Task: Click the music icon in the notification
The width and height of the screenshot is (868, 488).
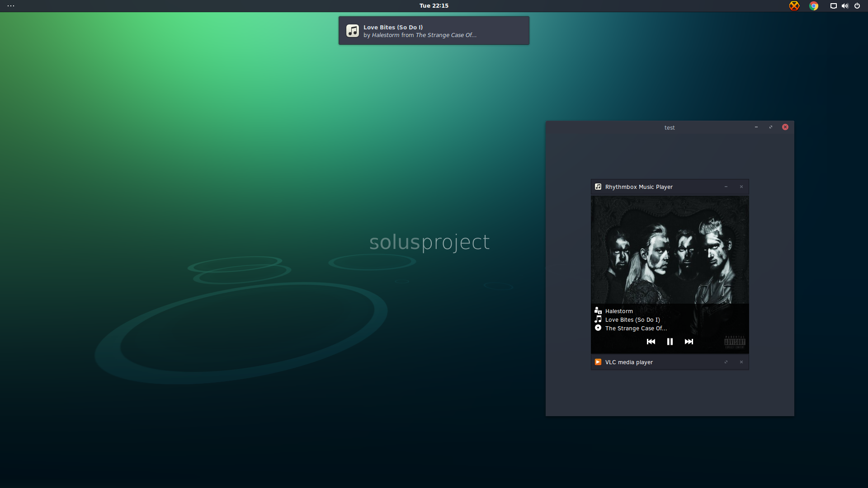Action: pyautogui.click(x=353, y=31)
